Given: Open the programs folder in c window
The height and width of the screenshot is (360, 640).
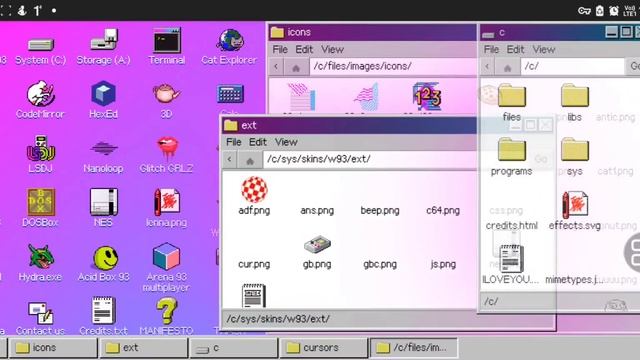Looking at the screenshot, I should pyautogui.click(x=511, y=156).
